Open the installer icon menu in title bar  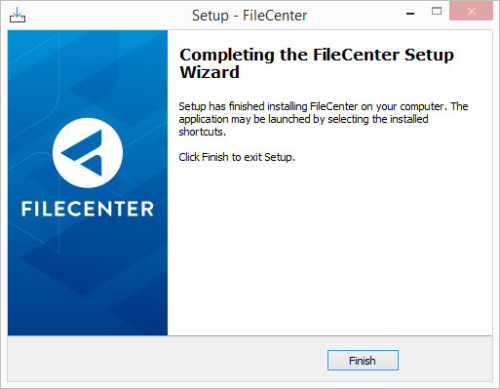point(17,15)
